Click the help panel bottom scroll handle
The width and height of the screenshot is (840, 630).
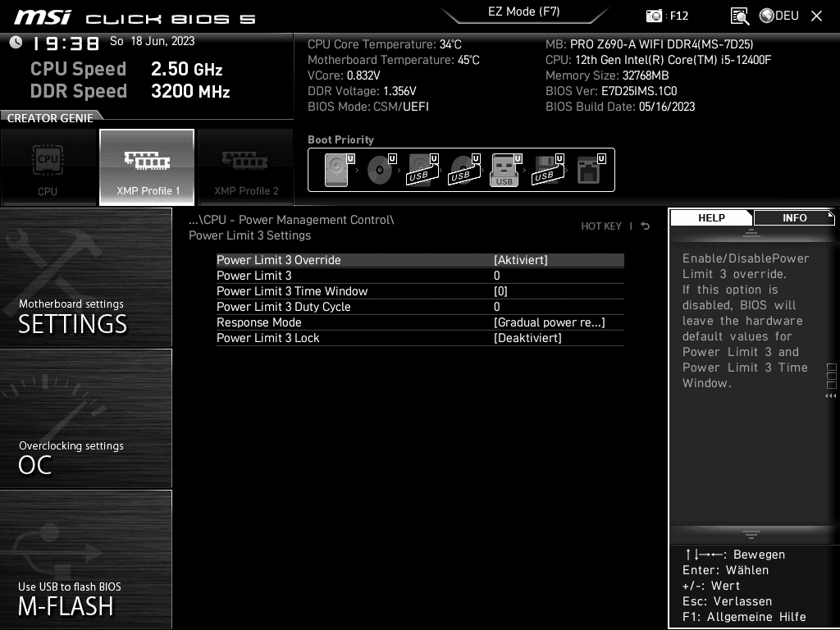(751, 534)
